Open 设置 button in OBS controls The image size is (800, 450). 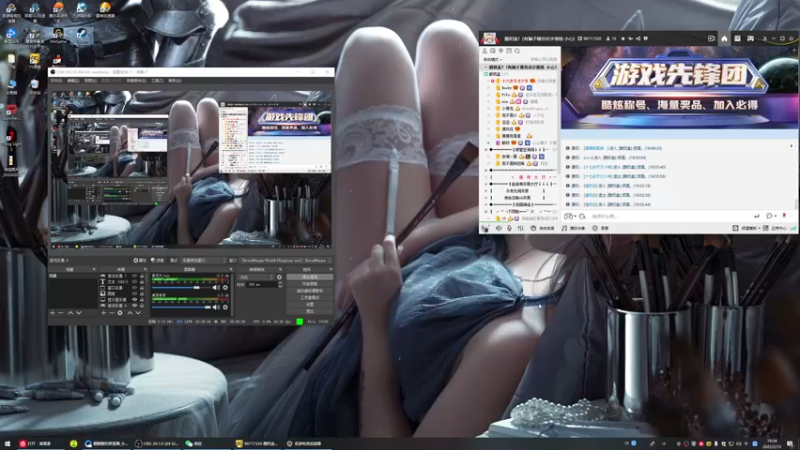tap(310, 304)
